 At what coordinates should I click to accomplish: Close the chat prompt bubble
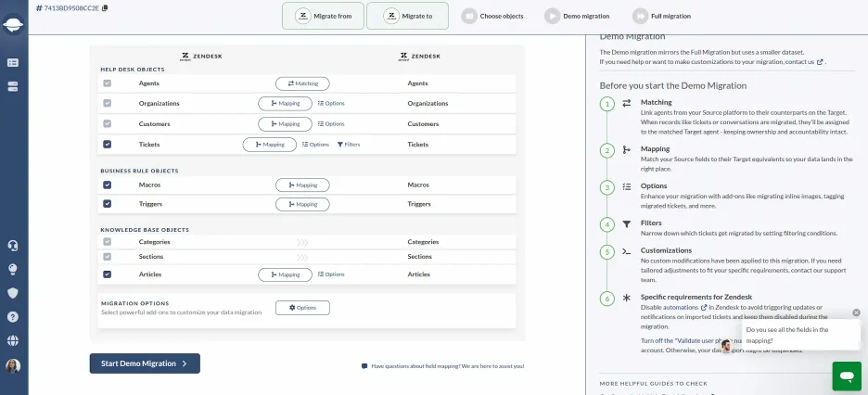point(856,312)
